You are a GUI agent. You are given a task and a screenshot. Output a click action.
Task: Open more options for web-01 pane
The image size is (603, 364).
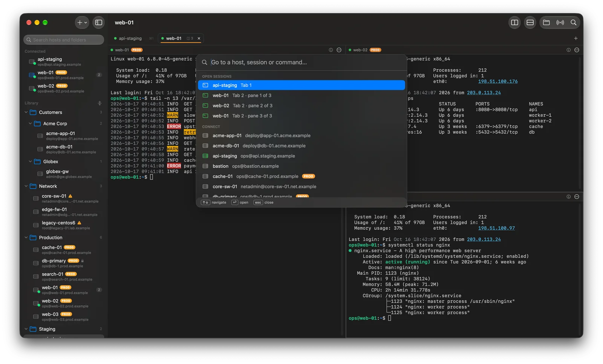[339, 50]
